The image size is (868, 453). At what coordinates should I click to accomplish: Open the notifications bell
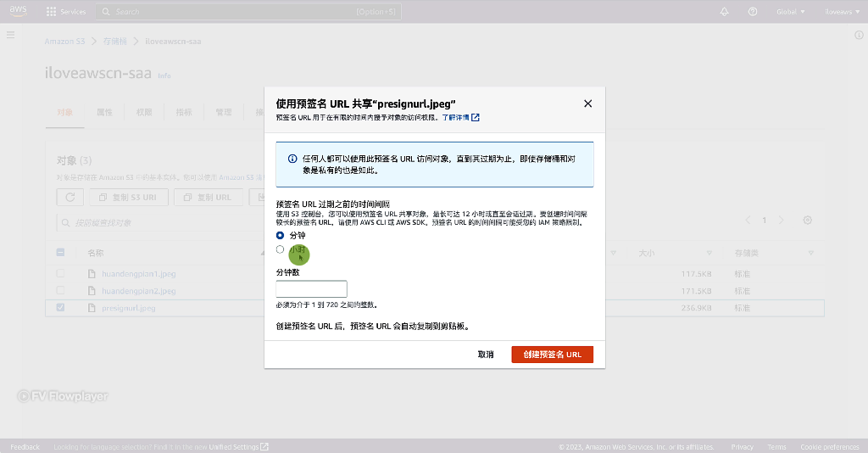724,12
